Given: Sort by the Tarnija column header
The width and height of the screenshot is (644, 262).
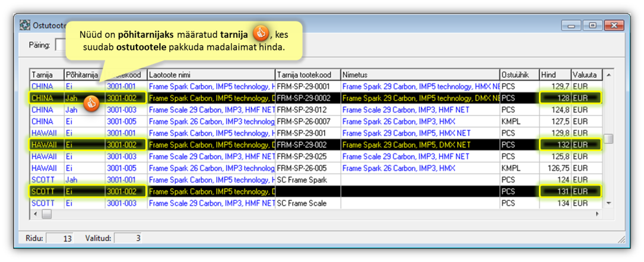Looking at the screenshot, I should (47, 75).
